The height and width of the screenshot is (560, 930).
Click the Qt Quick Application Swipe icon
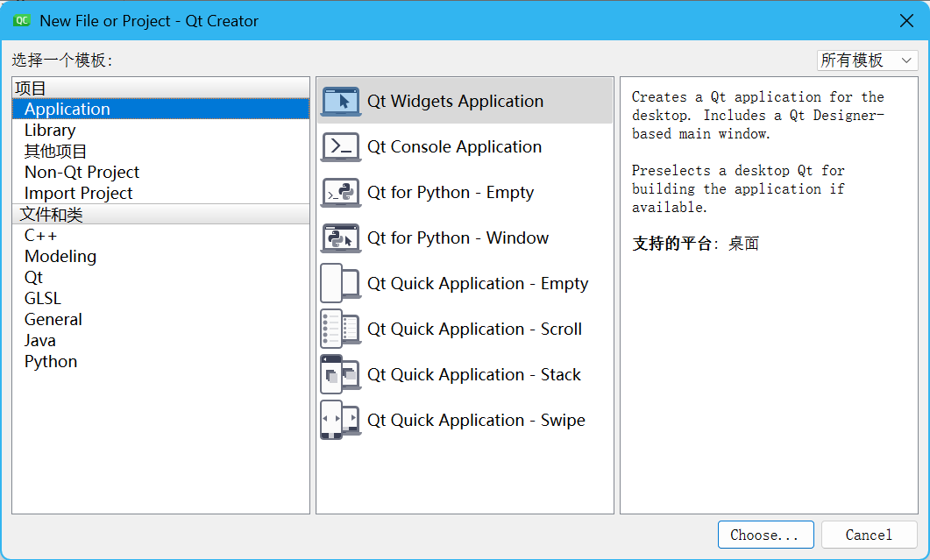(340, 421)
